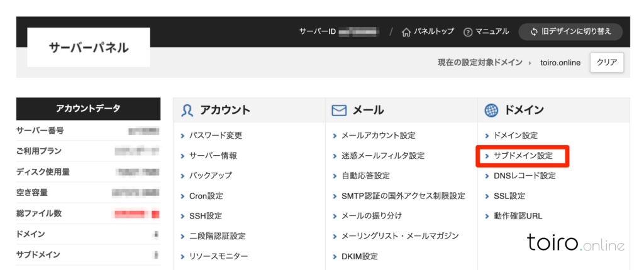Open 迷惑メールフィルタ設定
This screenshot has height=270, width=644.
[x=382, y=156]
